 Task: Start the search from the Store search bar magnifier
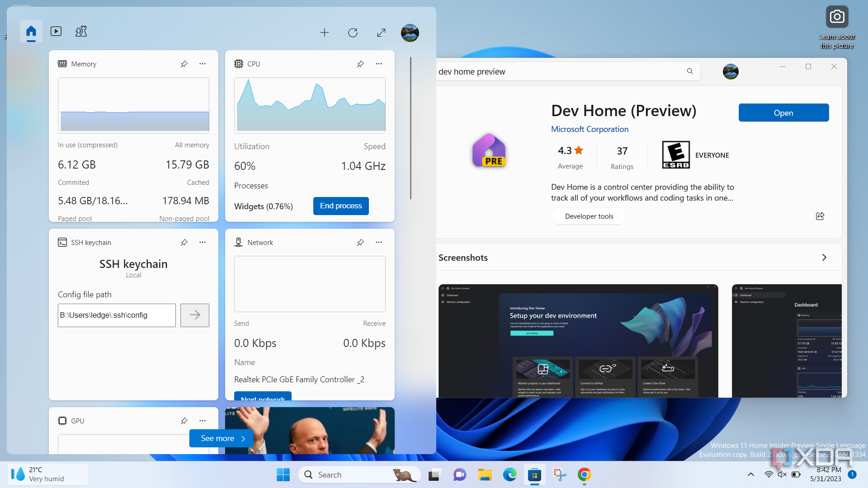(x=689, y=71)
